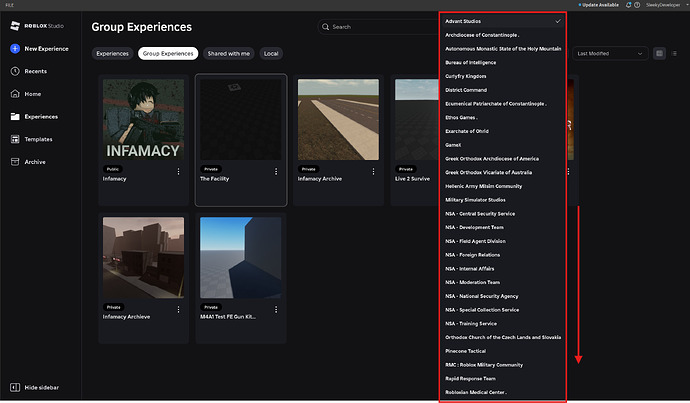Open the Infamacy experience thumbnail
The height and width of the screenshot is (403, 690).
click(143, 119)
